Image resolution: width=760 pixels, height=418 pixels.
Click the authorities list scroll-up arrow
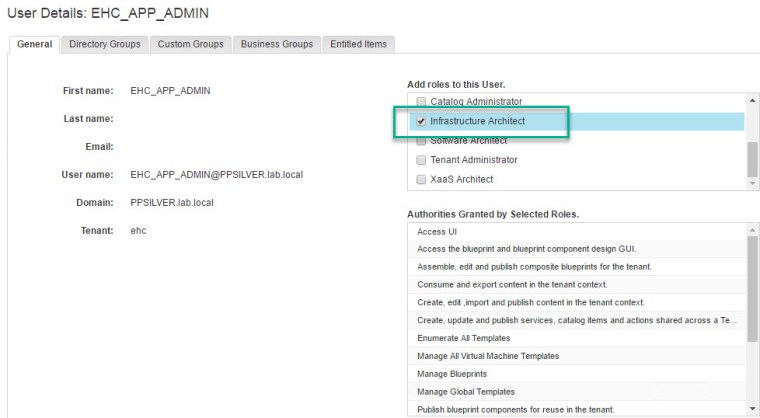coord(752,230)
